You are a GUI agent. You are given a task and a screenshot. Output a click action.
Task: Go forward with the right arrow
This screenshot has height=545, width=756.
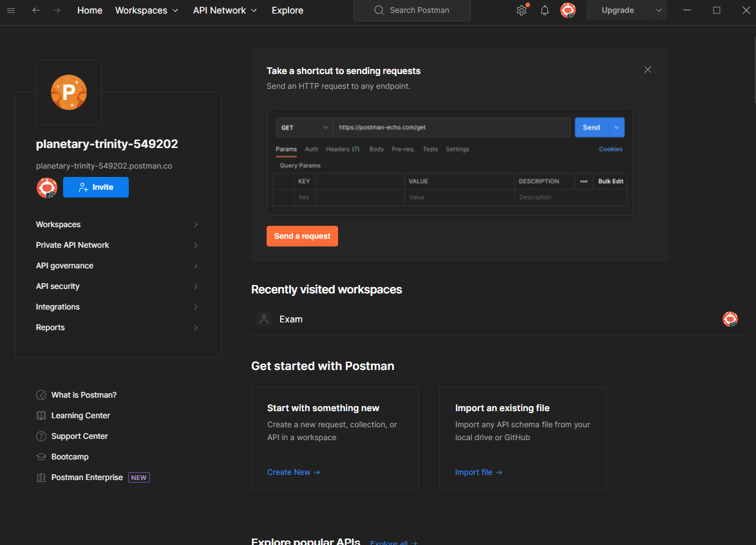(x=57, y=10)
